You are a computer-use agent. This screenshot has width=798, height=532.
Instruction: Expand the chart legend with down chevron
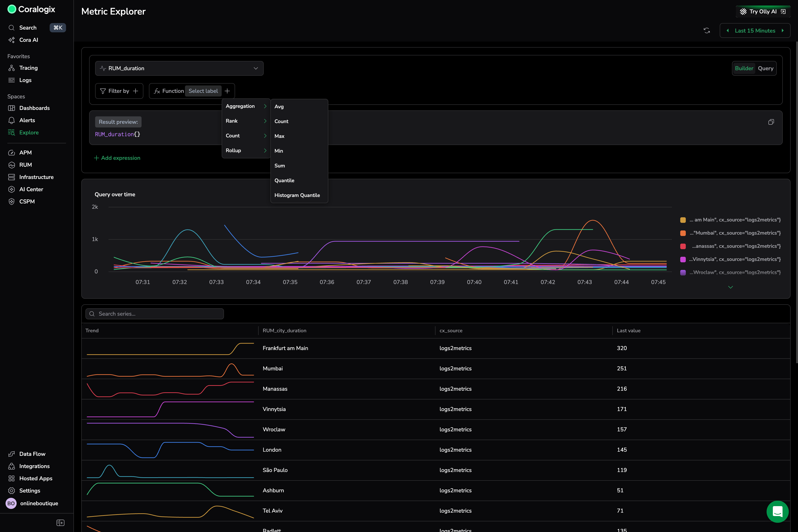tap(731, 287)
